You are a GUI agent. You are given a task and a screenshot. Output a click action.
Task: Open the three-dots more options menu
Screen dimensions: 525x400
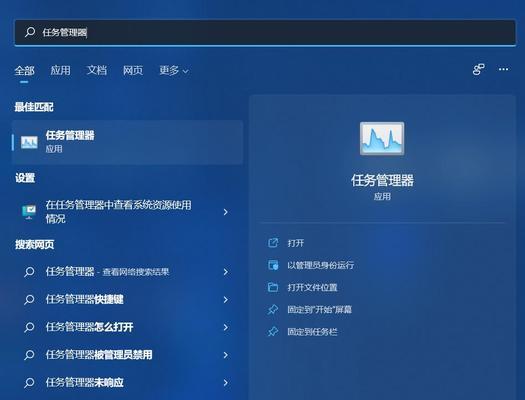coord(504,69)
